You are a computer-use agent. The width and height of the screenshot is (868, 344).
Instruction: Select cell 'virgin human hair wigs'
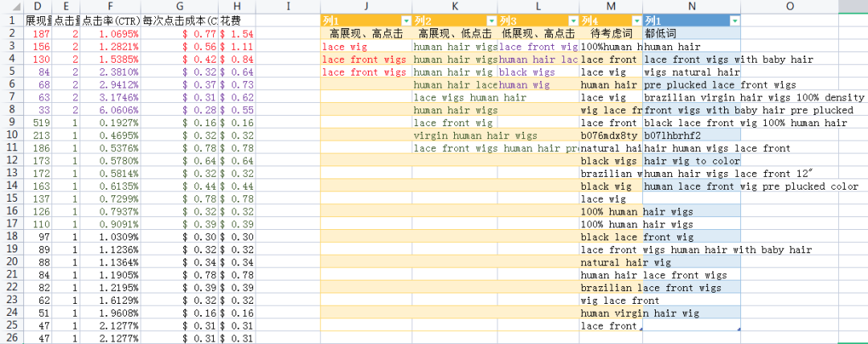pyautogui.click(x=455, y=136)
